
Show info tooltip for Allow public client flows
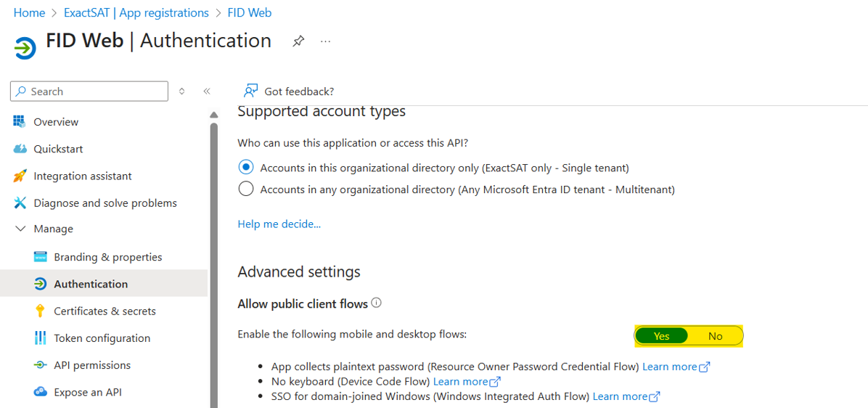[377, 303]
